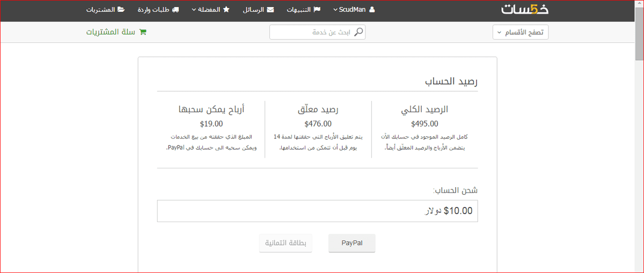Pay with the PayPal button
Screen dimensions: 644x273
(352, 243)
